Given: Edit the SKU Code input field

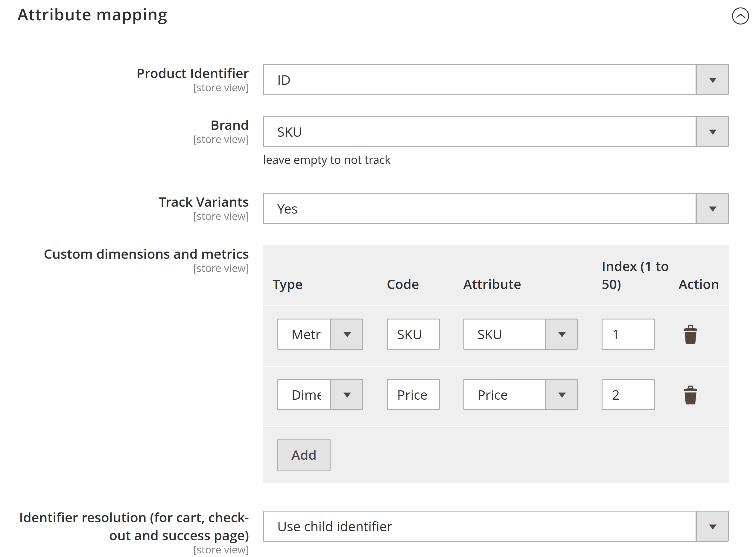Looking at the screenshot, I should pyautogui.click(x=413, y=334).
